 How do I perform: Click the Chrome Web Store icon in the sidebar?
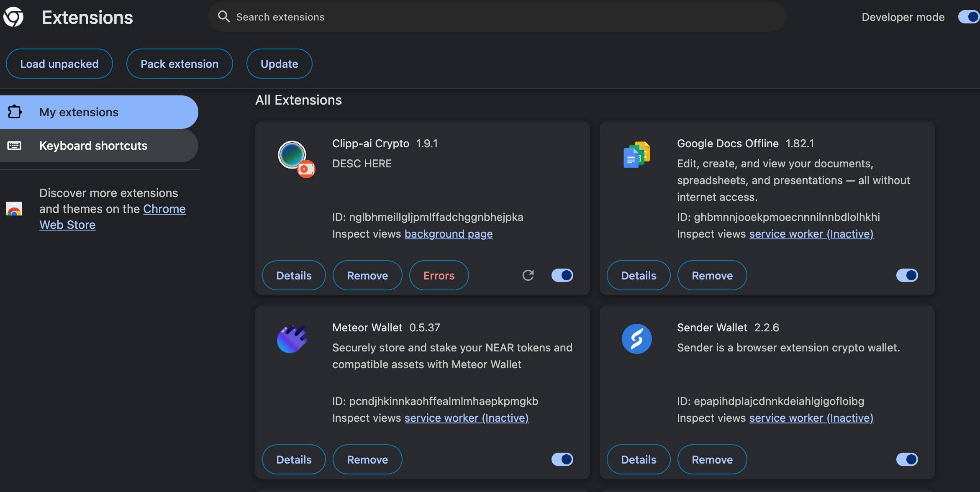14,208
